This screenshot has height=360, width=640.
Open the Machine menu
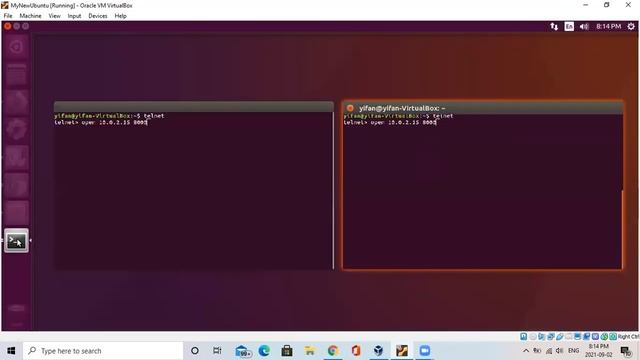(30, 16)
